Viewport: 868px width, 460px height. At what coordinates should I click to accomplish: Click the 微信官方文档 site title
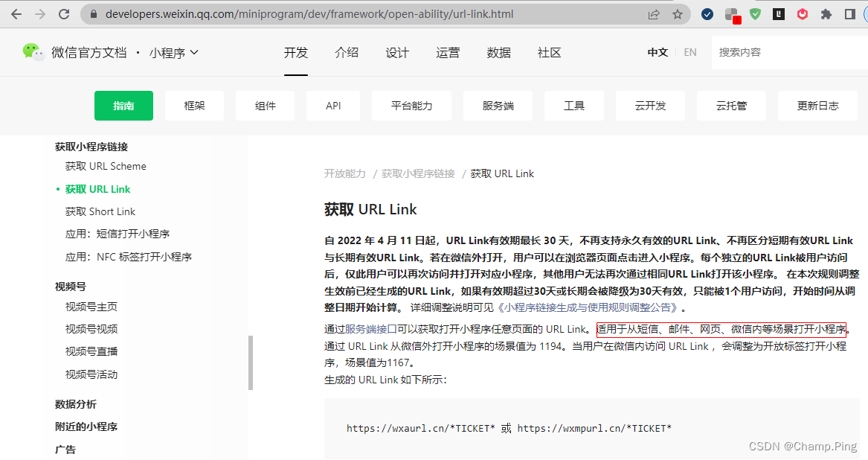(89, 53)
